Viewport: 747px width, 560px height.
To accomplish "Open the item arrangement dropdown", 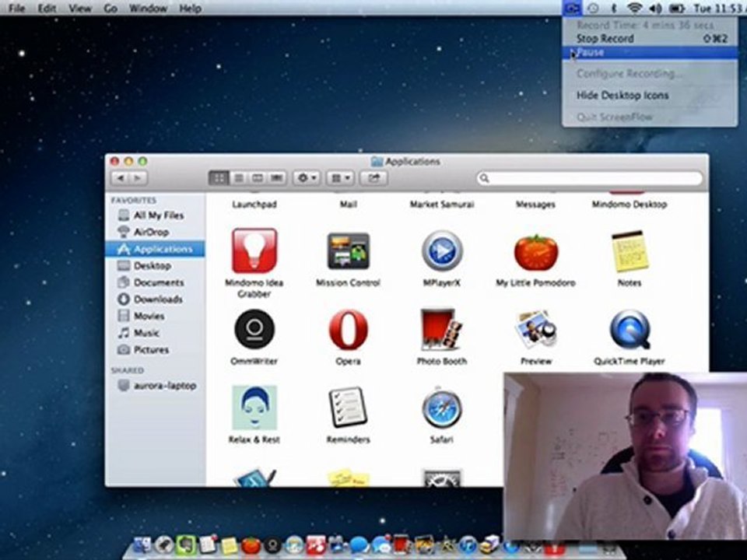I will pos(340,178).
